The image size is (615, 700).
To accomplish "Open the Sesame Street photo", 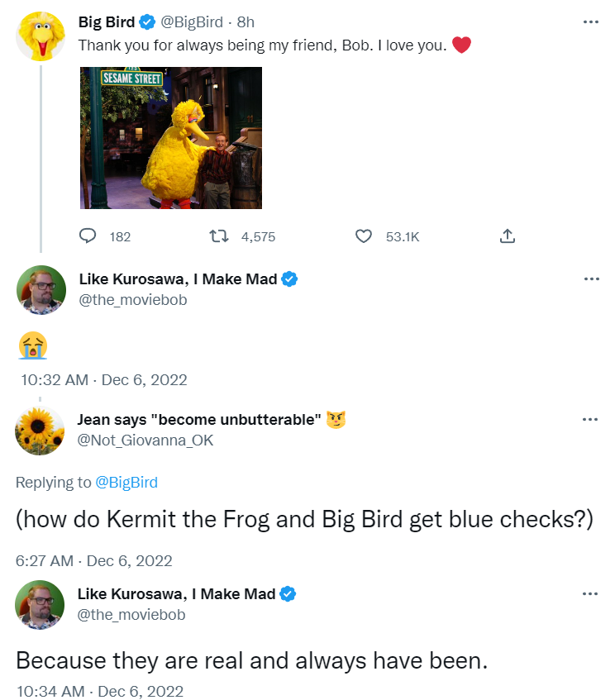I will (x=171, y=138).
